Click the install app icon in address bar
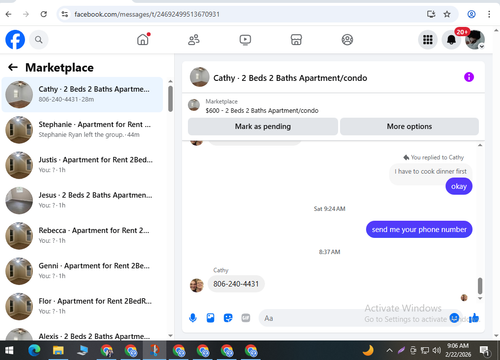Viewport: 500px width, 360px height. [431, 14]
